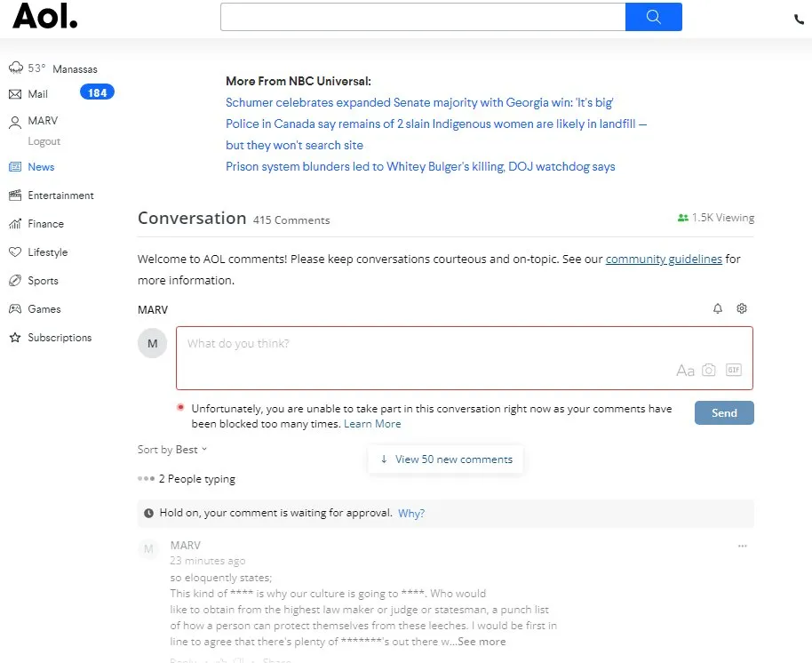Screen dimensions: 812x663
Task: Select Sports in the left navigation
Action: click(43, 281)
